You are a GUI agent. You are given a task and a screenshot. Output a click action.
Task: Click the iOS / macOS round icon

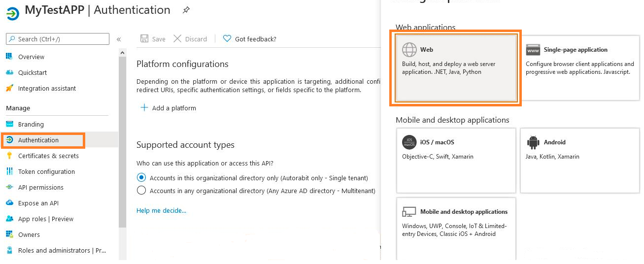(409, 142)
